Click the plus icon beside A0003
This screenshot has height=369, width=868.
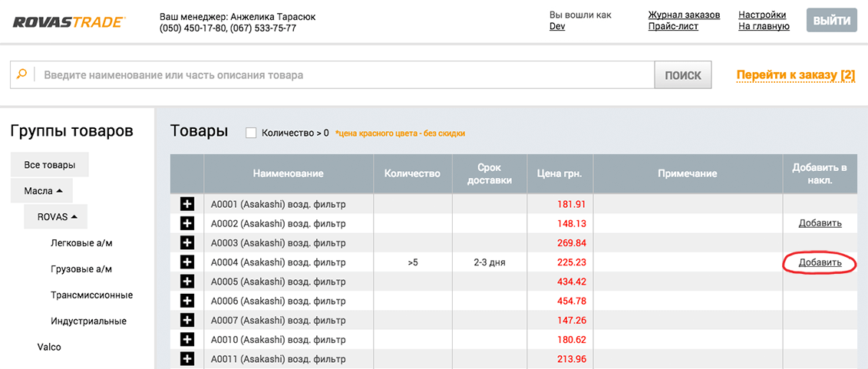187,243
